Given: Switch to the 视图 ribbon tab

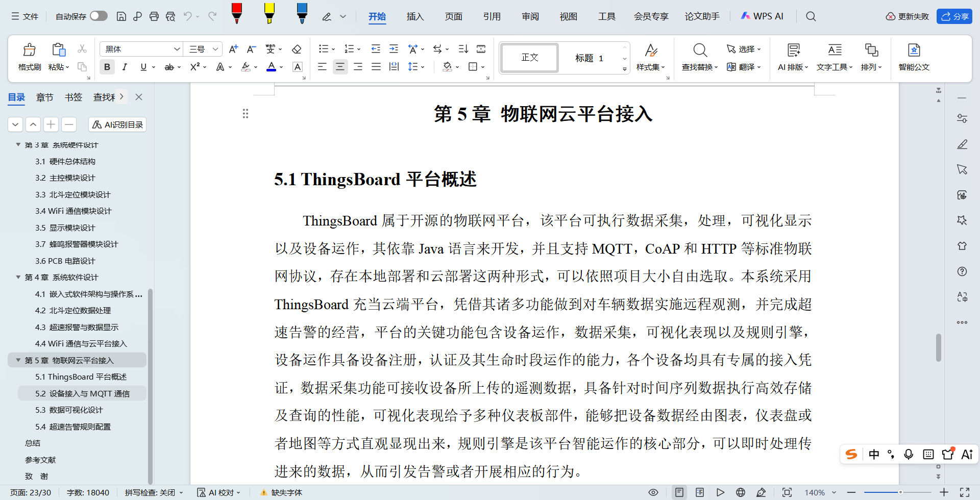Looking at the screenshot, I should click(x=568, y=16).
